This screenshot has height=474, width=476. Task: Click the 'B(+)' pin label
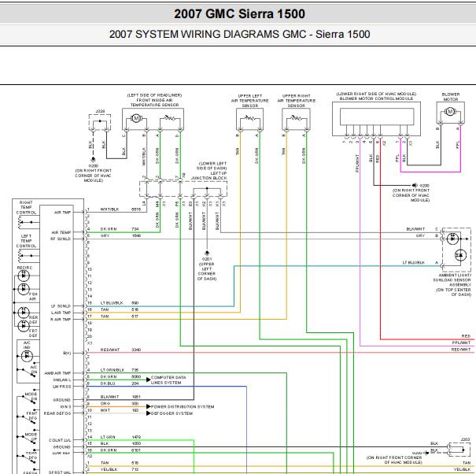pos(67,353)
